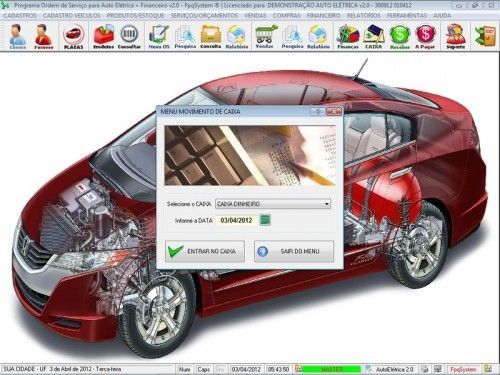
Task: Open the Consulta folder icon
Action: pos(211,37)
